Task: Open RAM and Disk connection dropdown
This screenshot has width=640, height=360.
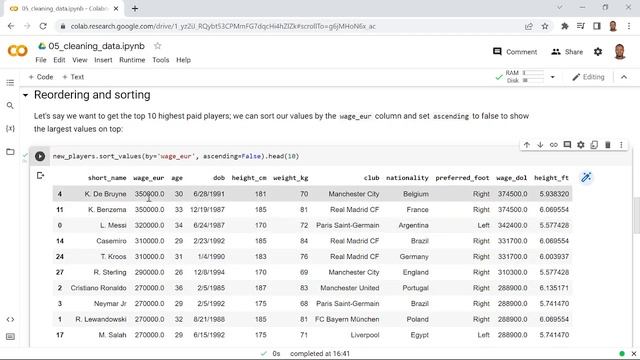Action: [553, 77]
